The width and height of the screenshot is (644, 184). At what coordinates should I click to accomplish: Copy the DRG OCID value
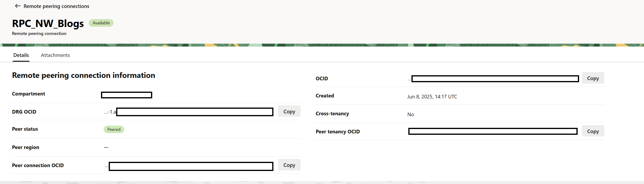point(289,111)
